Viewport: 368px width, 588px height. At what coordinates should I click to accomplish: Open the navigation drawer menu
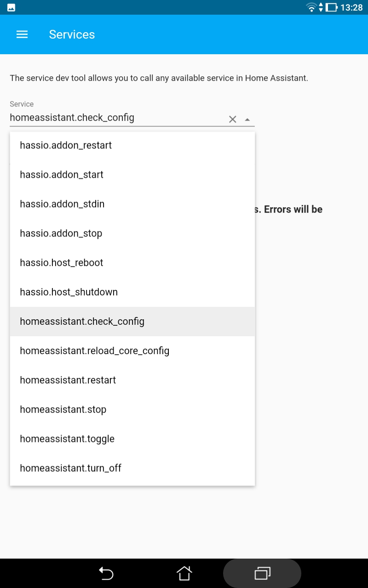[x=22, y=34]
